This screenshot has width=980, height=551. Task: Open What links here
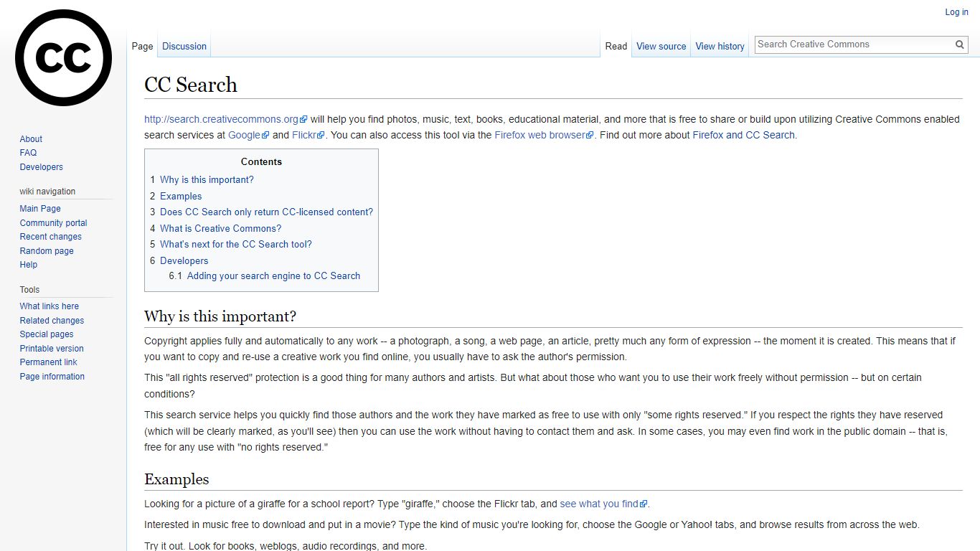[x=49, y=306]
